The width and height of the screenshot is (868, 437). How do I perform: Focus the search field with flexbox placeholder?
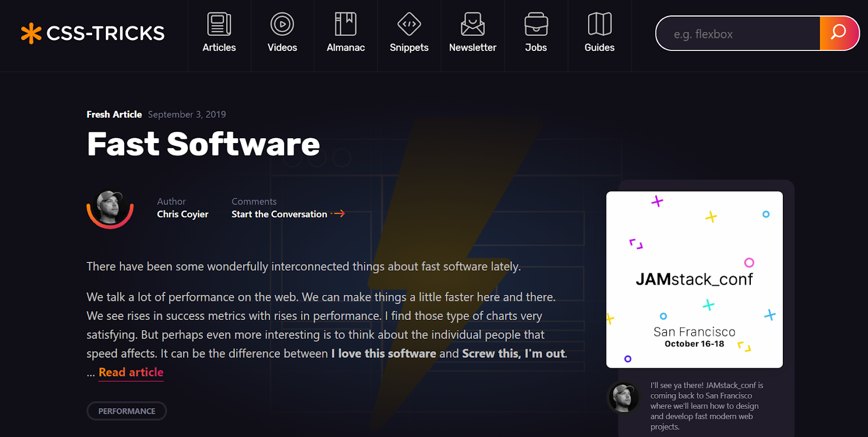click(x=738, y=34)
